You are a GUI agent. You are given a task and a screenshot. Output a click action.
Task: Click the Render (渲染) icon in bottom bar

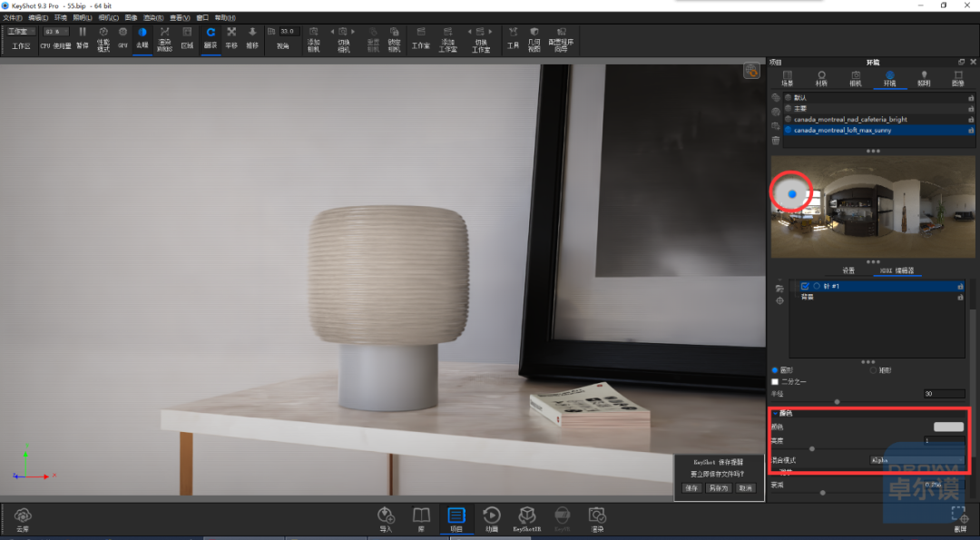pyautogui.click(x=597, y=515)
